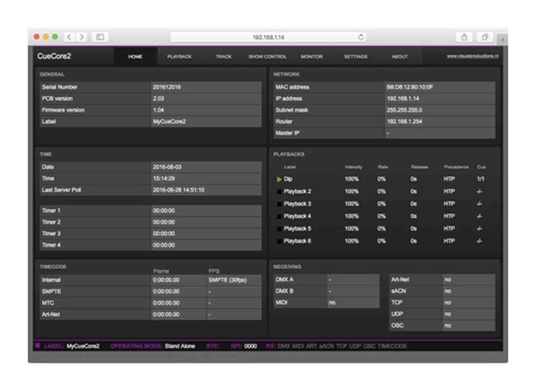Select the date value 2016-08-03

[x=167, y=167]
